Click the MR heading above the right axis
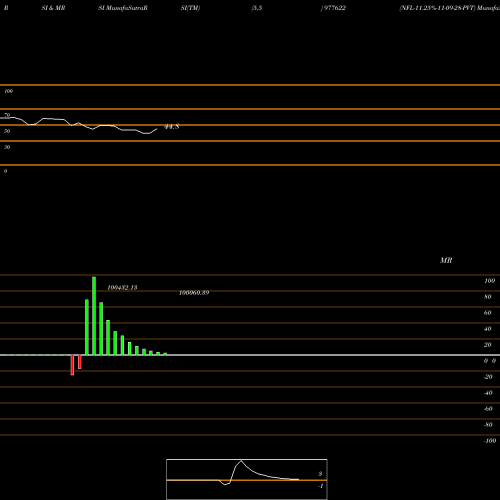The height and width of the screenshot is (500, 500). click(446, 260)
